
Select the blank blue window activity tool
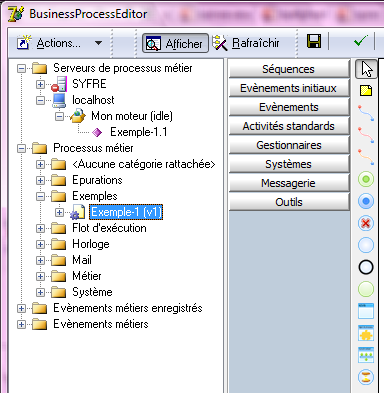[x=366, y=311]
